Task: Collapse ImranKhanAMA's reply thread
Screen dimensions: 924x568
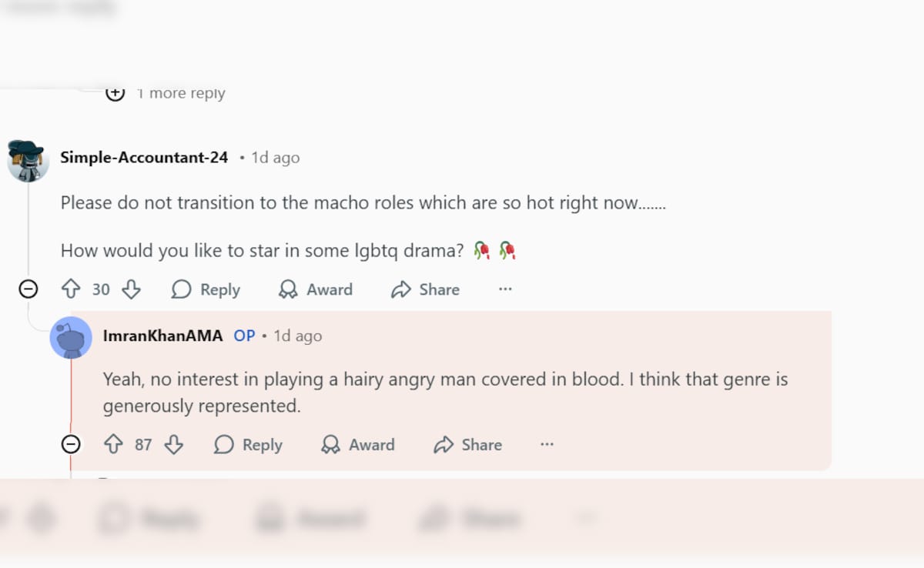Action: tap(71, 445)
